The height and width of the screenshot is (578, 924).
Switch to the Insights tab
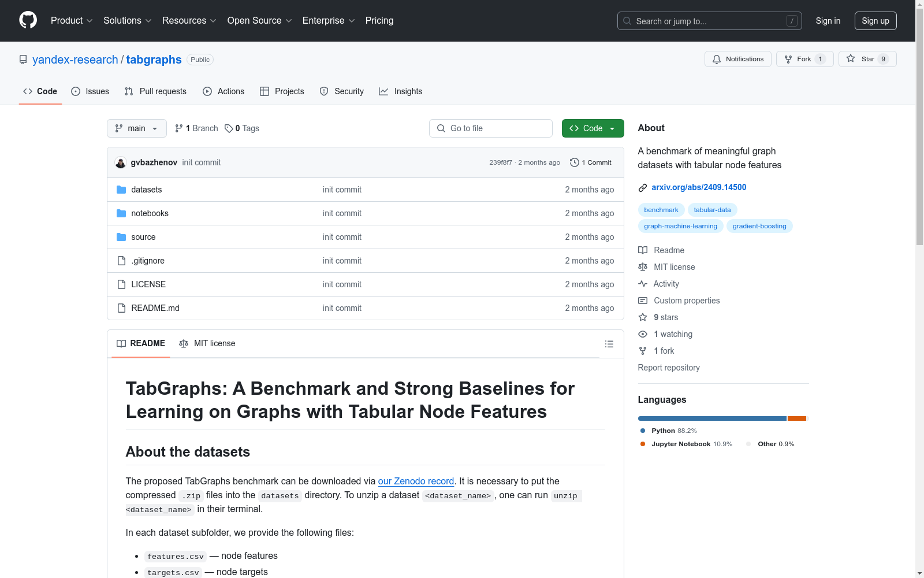point(401,91)
